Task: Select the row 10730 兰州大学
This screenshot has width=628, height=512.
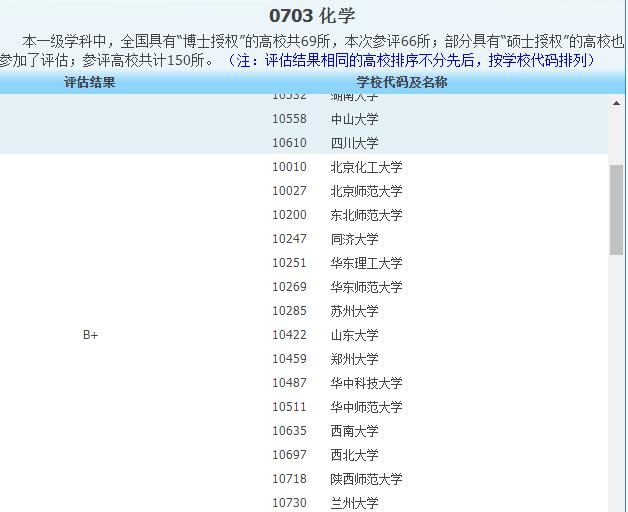Action: 325,503
